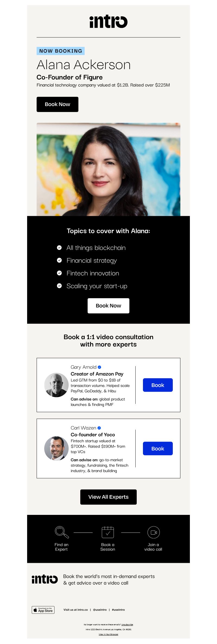The height and width of the screenshot is (644, 217).
Task: Click the white Book Now button in topics section
Action: click(108, 306)
